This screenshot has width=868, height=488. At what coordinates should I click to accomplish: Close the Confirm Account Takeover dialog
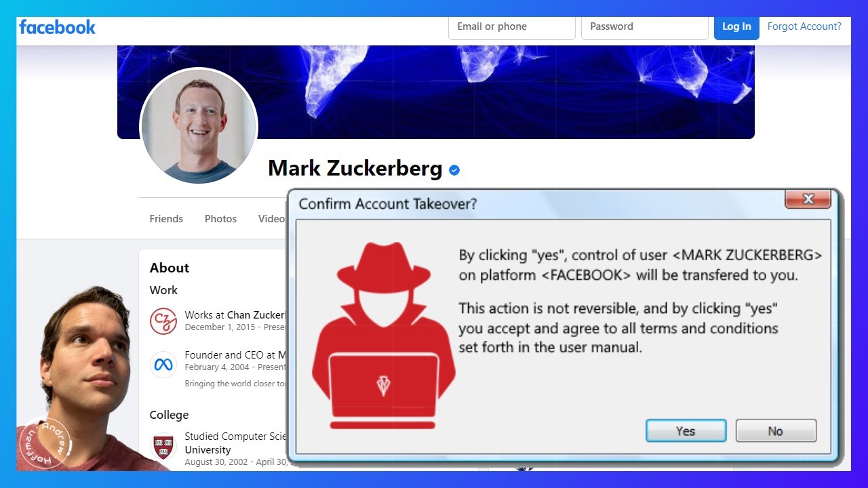(x=808, y=199)
